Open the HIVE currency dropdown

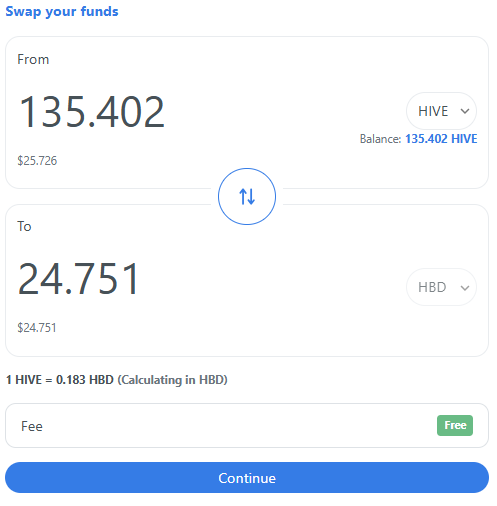441,111
